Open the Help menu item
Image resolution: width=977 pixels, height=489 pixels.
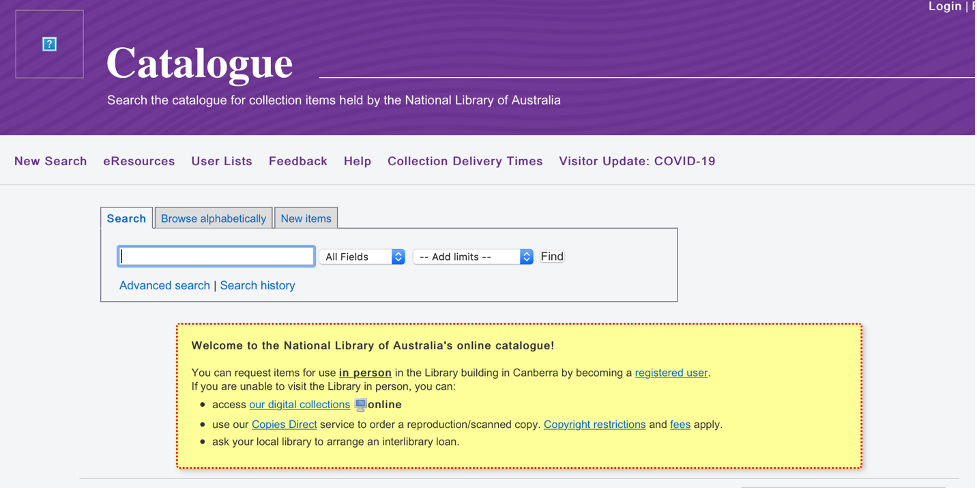[358, 161]
